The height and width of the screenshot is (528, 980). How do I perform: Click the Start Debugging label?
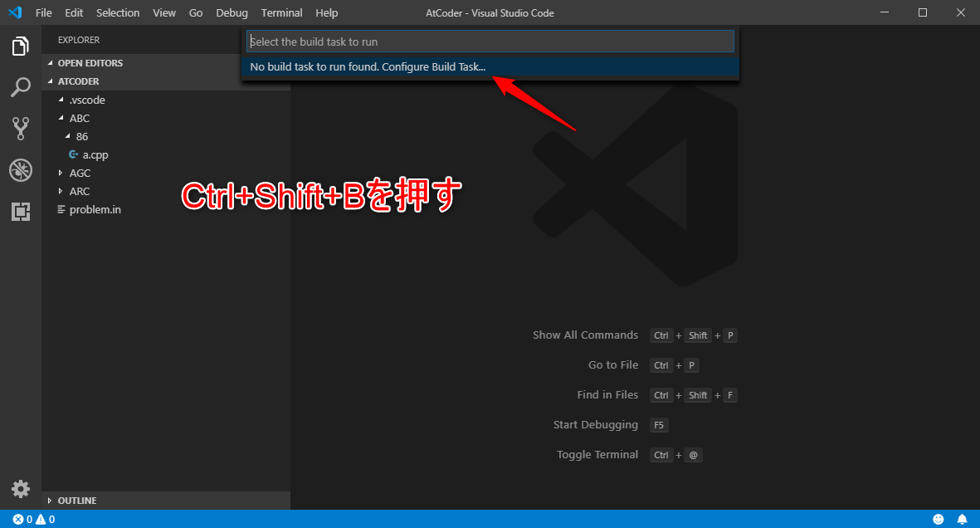[596, 425]
